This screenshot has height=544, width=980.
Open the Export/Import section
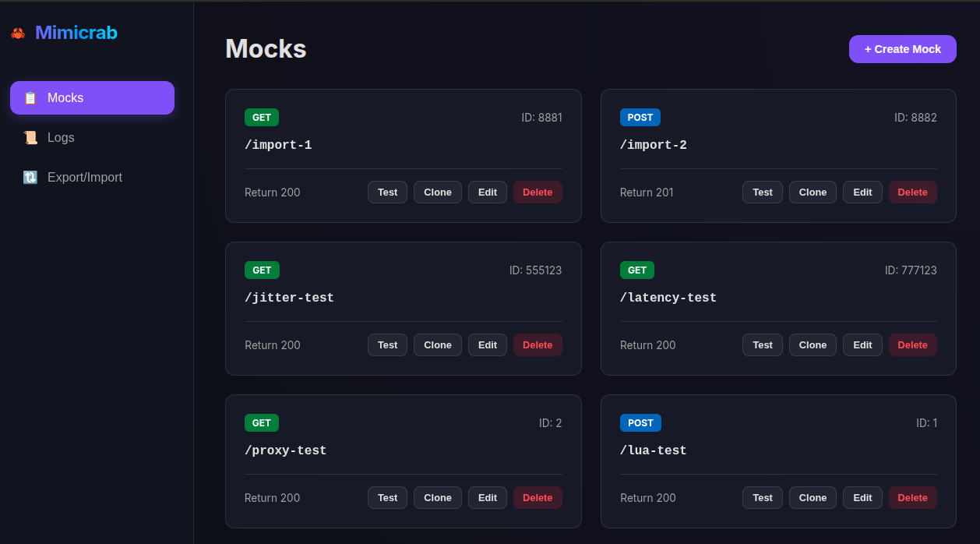pyautogui.click(x=84, y=177)
